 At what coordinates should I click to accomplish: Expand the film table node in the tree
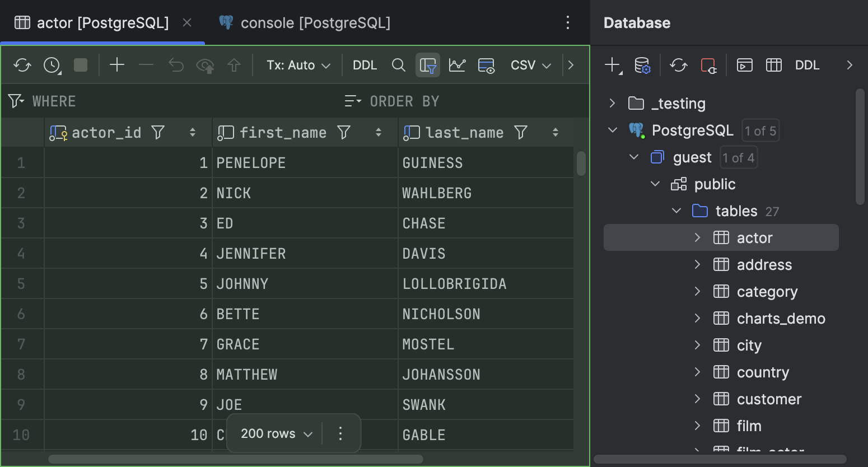(x=697, y=426)
